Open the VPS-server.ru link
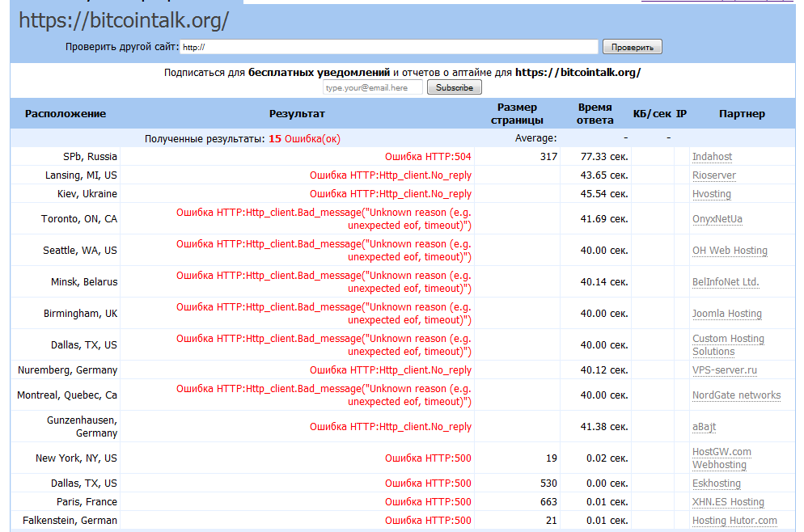 [x=725, y=369]
